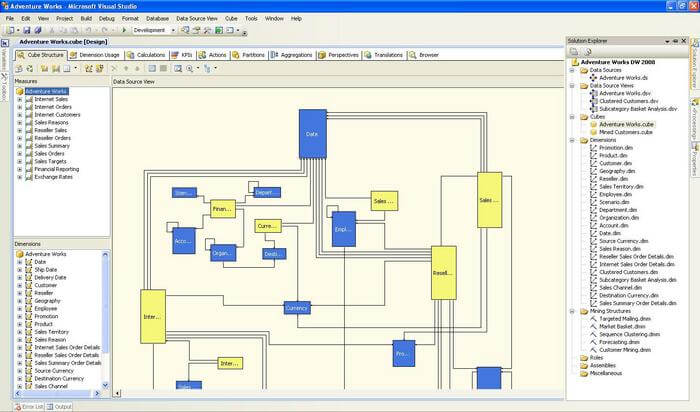Open the Cube menu
The height and width of the screenshot is (412, 700).
point(231,19)
